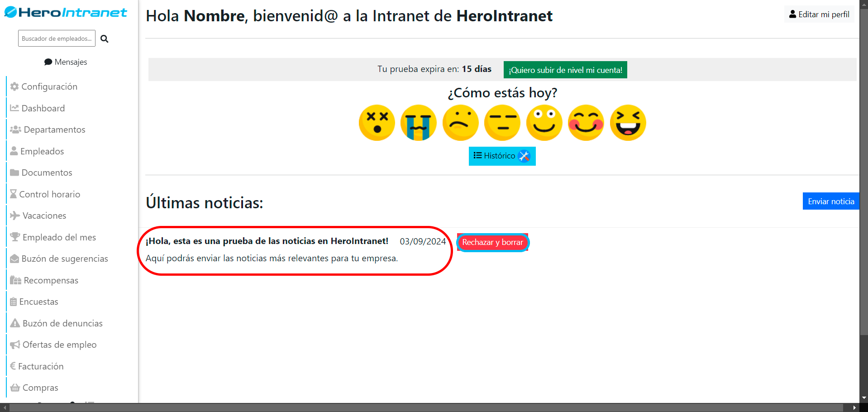Click the Buzón de sugerencias envelope icon
The height and width of the screenshot is (412, 868).
[x=14, y=259]
